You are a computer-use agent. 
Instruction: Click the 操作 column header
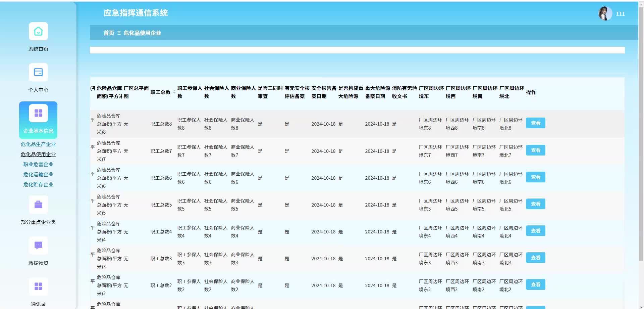(x=531, y=92)
